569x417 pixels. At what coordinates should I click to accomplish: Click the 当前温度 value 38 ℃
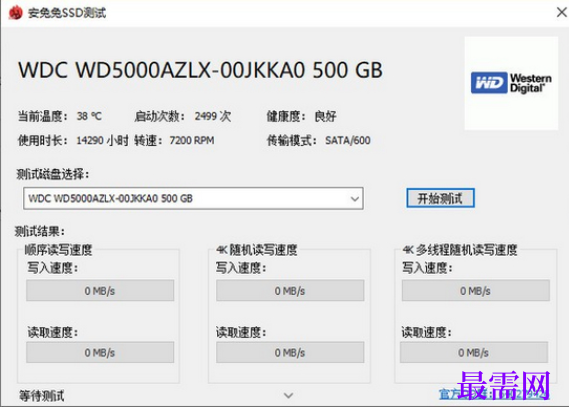click(x=89, y=116)
